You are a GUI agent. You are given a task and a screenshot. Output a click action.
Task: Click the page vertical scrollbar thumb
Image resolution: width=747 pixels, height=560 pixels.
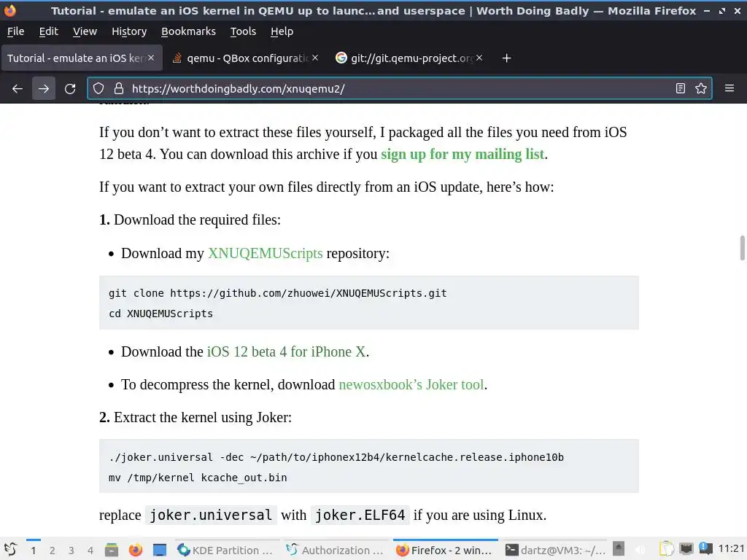coord(742,248)
